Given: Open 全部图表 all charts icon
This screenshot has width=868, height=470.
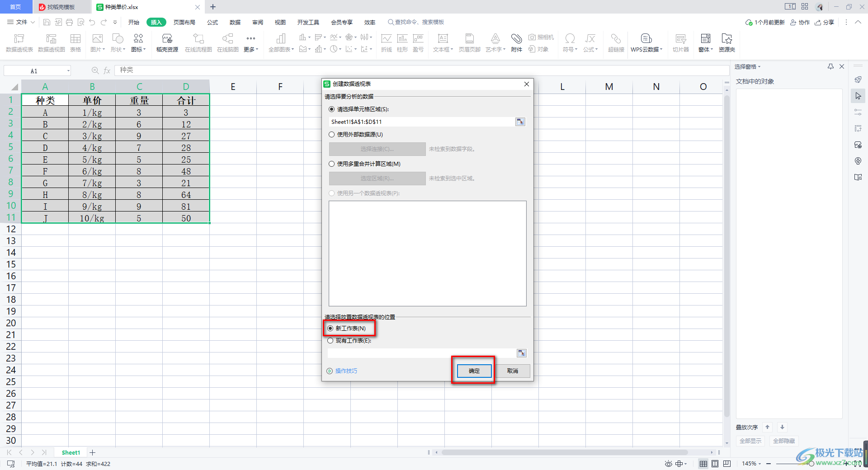Looking at the screenshot, I should tap(281, 43).
